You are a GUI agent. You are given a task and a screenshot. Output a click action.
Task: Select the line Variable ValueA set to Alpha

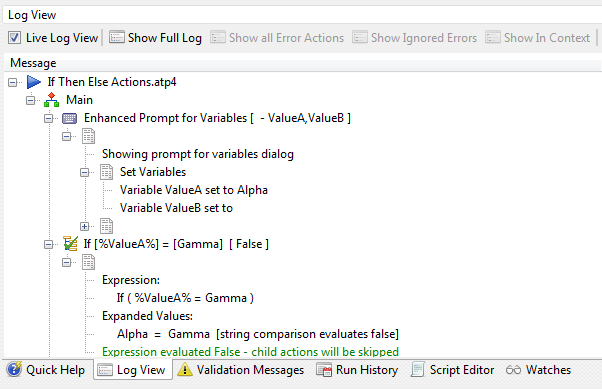194,190
